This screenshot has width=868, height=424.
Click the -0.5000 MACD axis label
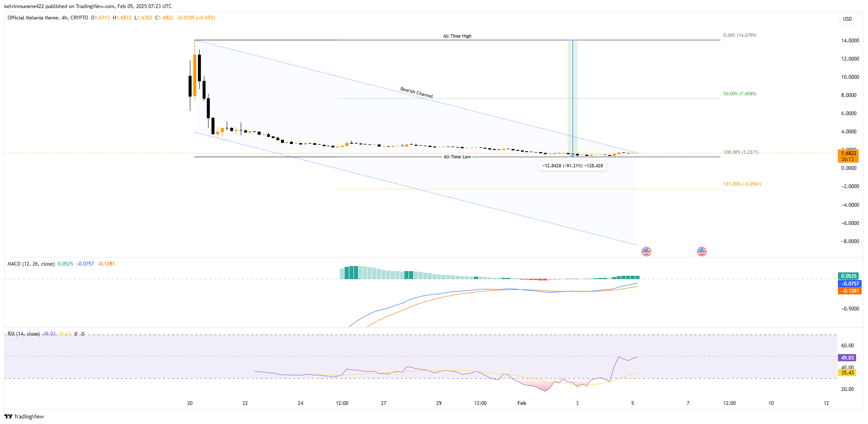(850, 309)
